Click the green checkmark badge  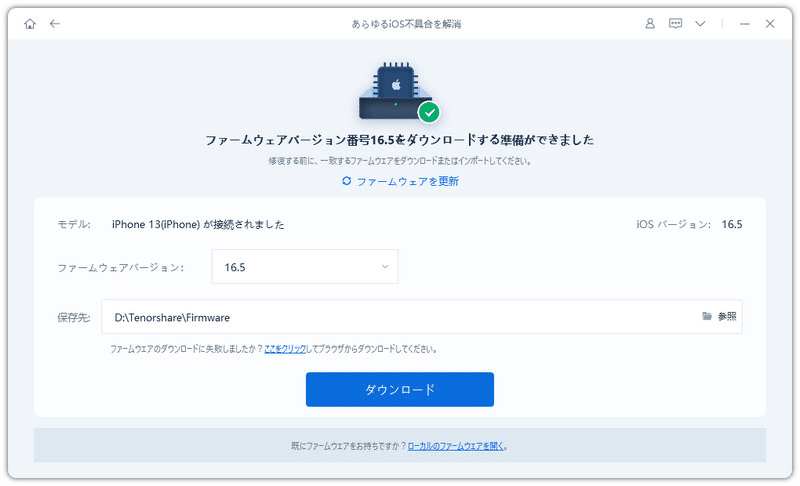(429, 112)
